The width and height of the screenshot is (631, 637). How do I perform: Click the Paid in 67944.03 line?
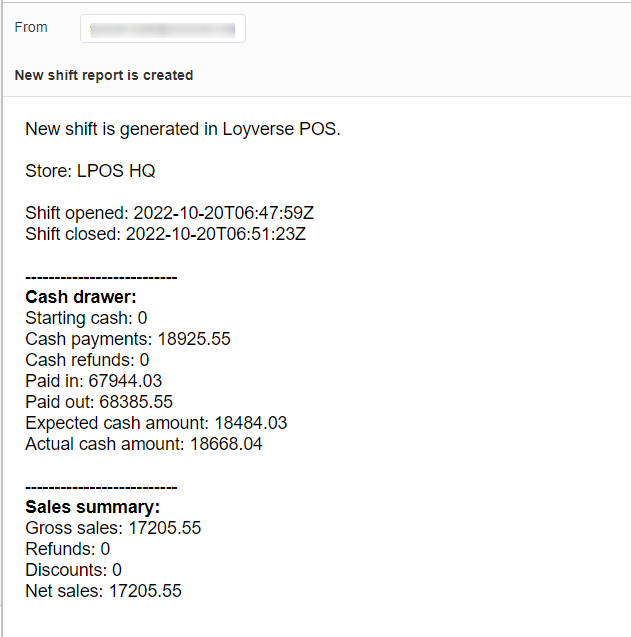pyautogui.click(x=93, y=381)
